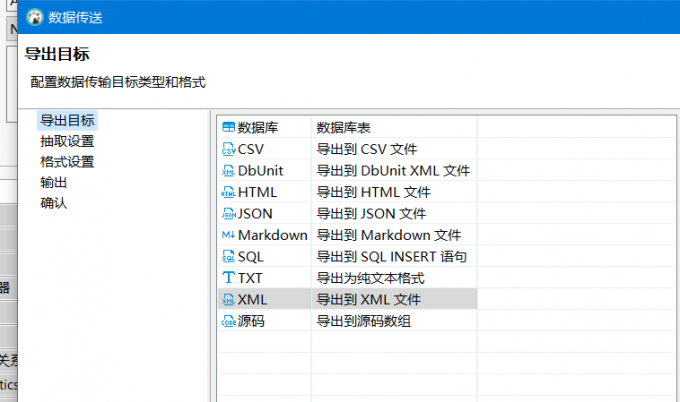Click the SQL file icon

(x=228, y=256)
